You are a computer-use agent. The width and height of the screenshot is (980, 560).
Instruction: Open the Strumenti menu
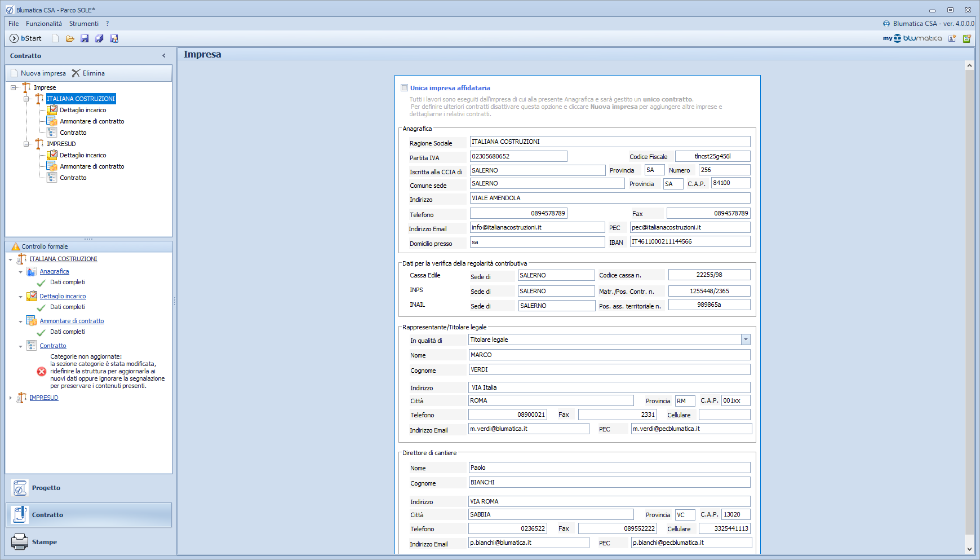tap(83, 24)
